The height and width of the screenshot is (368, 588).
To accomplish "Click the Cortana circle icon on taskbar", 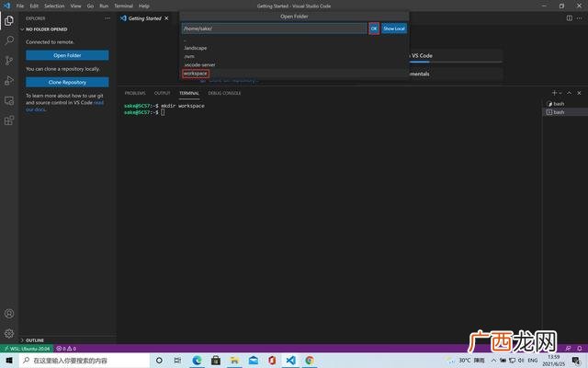I will (159, 361).
